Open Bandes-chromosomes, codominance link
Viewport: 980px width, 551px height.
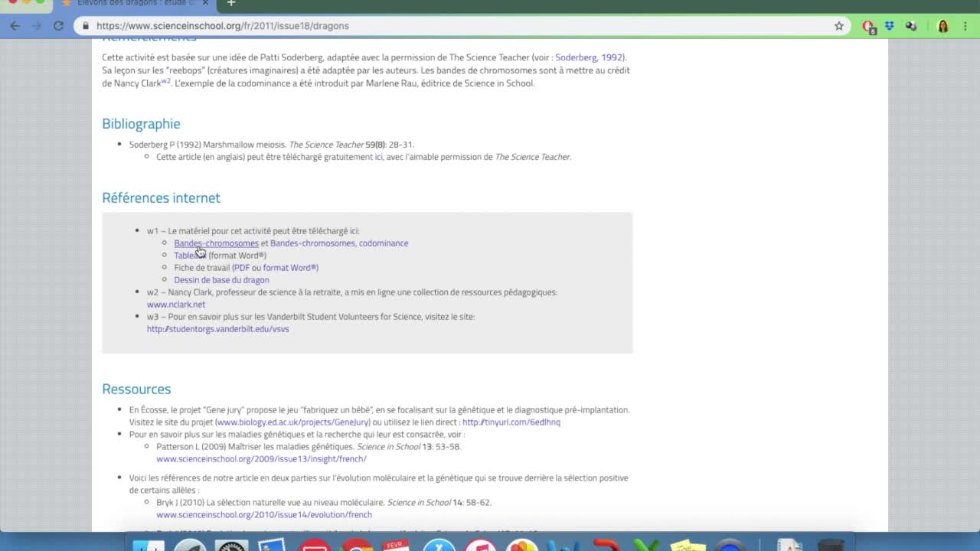tap(339, 243)
